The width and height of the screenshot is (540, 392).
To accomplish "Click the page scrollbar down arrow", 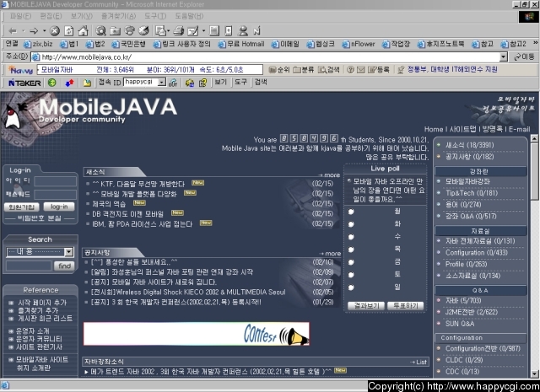I will click(x=534, y=373).
